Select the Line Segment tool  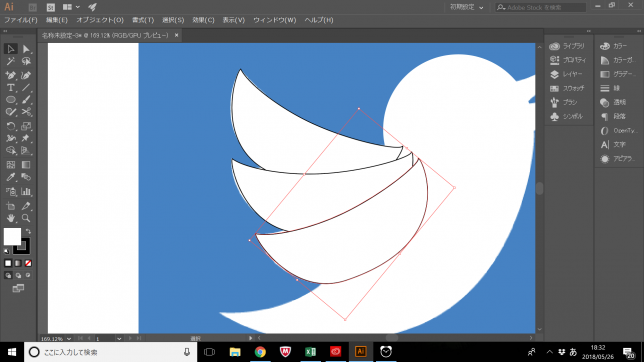pyautogui.click(x=26, y=88)
